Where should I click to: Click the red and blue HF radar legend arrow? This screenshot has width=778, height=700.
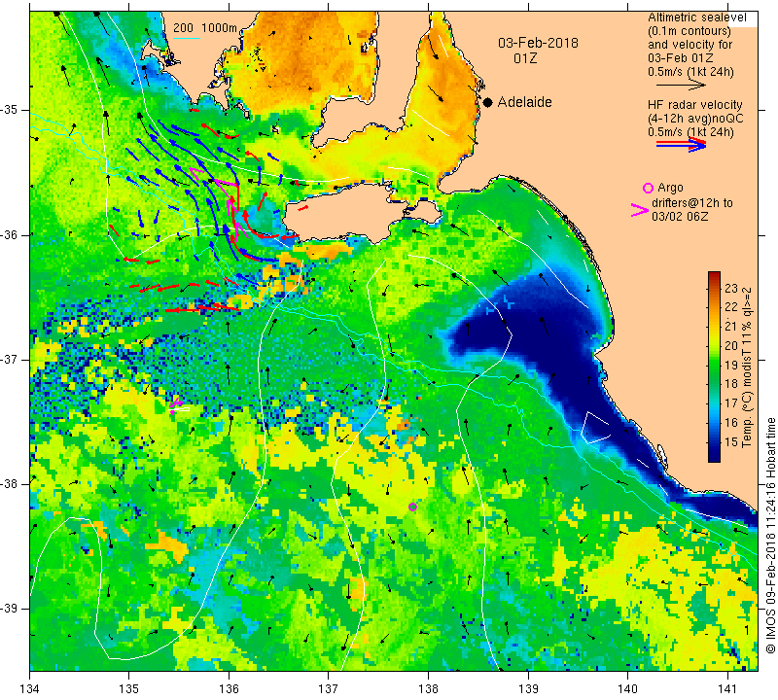coord(681,144)
